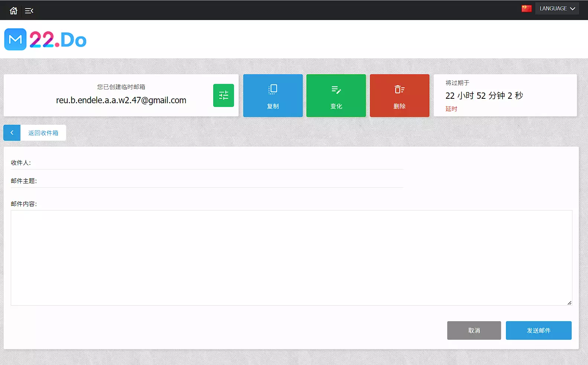Click the expiration countdown timer
Screen dimensions: 588x365
click(x=484, y=96)
